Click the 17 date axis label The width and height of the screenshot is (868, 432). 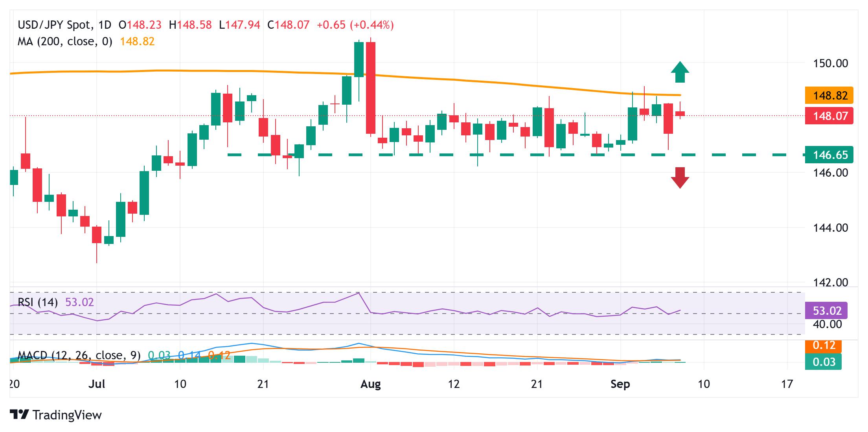(787, 384)
